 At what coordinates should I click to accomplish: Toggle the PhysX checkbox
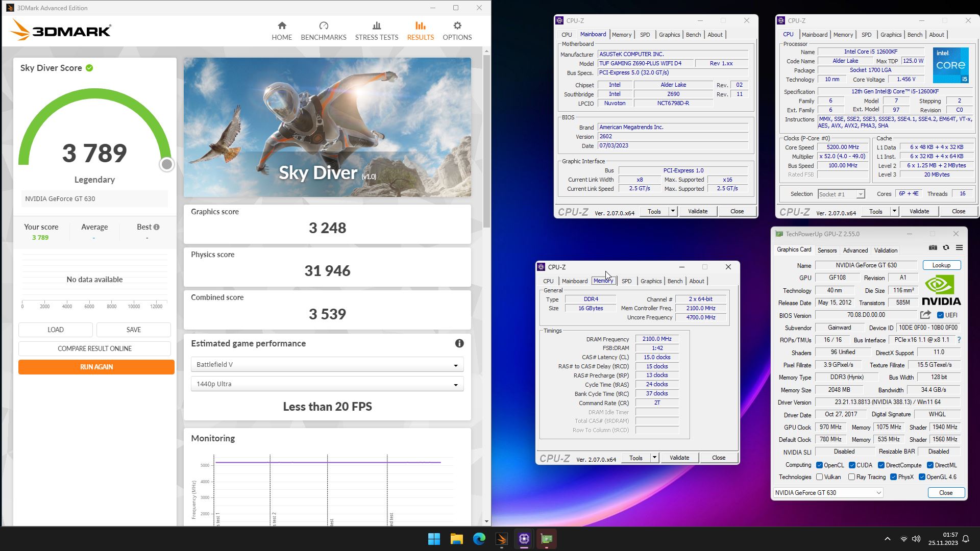click(x=893, y=477)
